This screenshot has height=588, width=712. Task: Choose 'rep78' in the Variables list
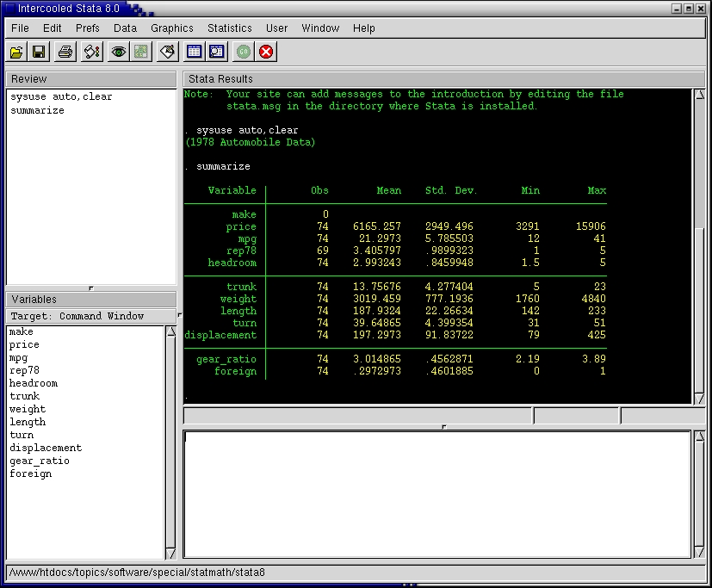click(x=24, y=370)
